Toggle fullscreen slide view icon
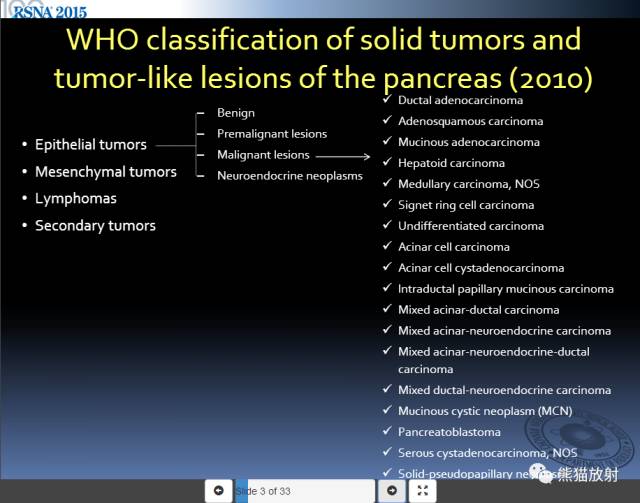The height and width of the screenshot is (503, 640). coord(422,490)
